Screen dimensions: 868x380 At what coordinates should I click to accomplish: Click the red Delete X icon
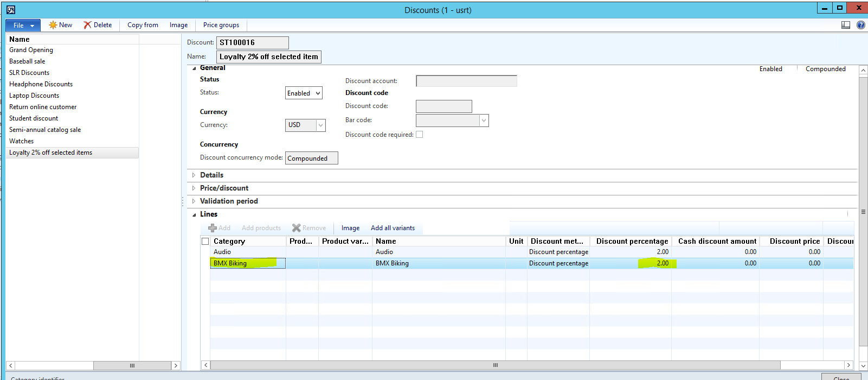87,25
